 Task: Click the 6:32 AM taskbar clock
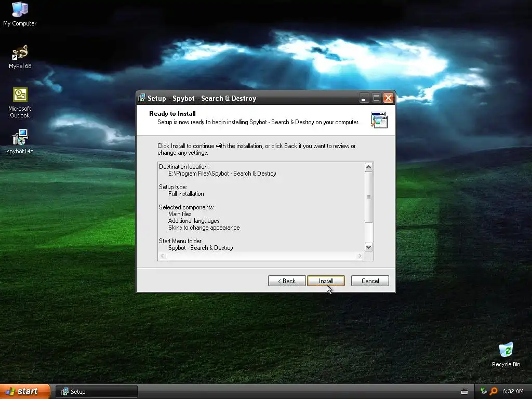tap(513, 391)
